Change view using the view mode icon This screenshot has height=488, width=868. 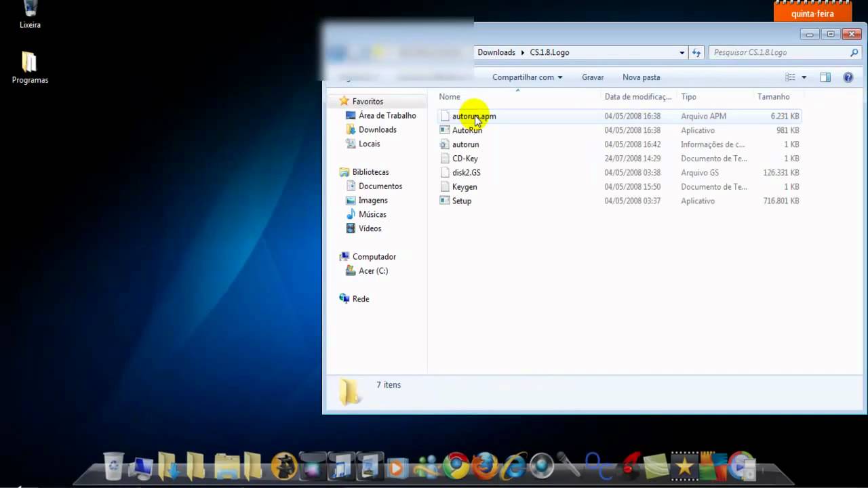[790, 77]
